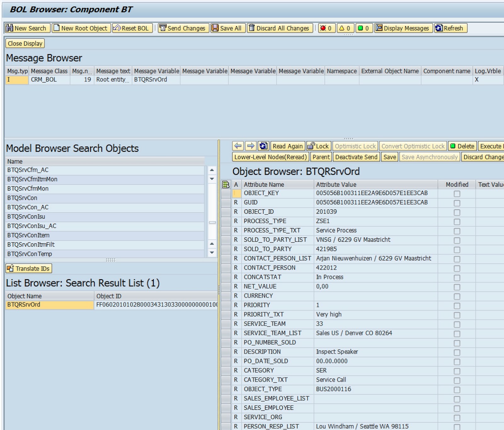Viewport: 504px width, 430px height.
Task: Select BTQSrvCfm_AC search object
Action: [x=105, y=170]
